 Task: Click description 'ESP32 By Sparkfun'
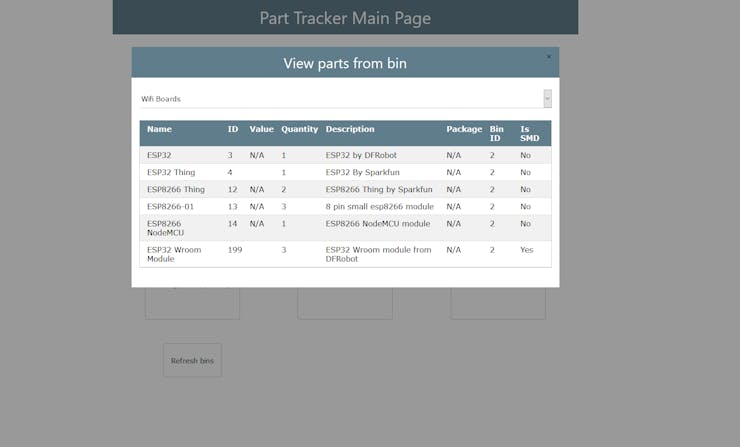[x=362, y=172]
